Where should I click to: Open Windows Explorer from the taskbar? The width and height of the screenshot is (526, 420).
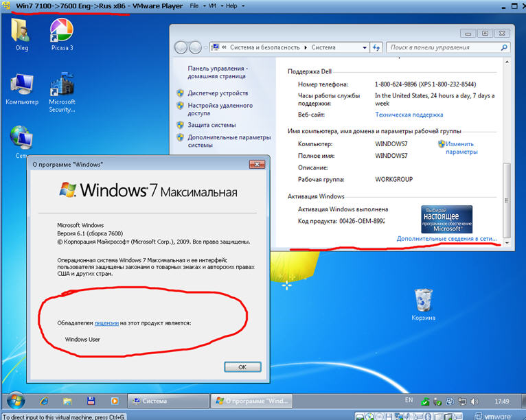(x=67, y=401)
